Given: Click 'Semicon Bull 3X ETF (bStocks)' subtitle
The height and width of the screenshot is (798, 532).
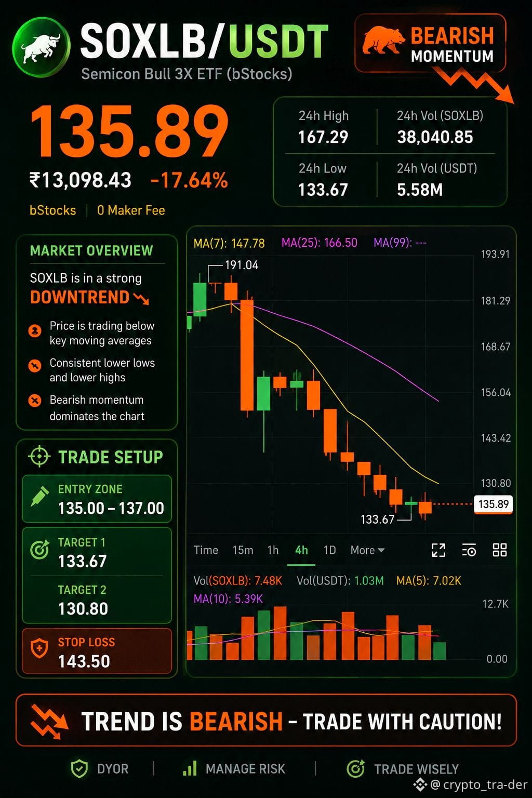Looking at the screenshot, I should (x=187, y=74).
